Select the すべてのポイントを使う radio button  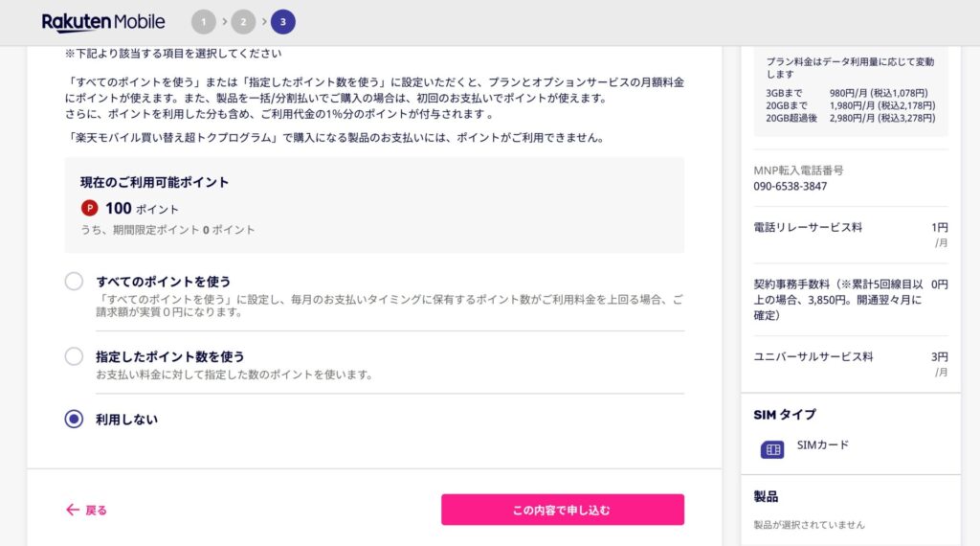(x=75, y=282)
